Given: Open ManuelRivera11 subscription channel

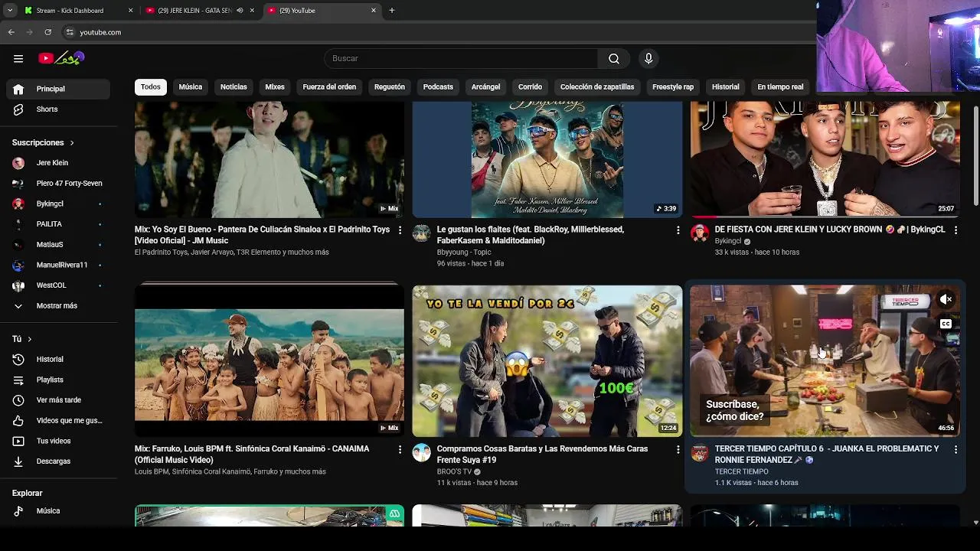Looking at the screenshot, I should [58, 265].
